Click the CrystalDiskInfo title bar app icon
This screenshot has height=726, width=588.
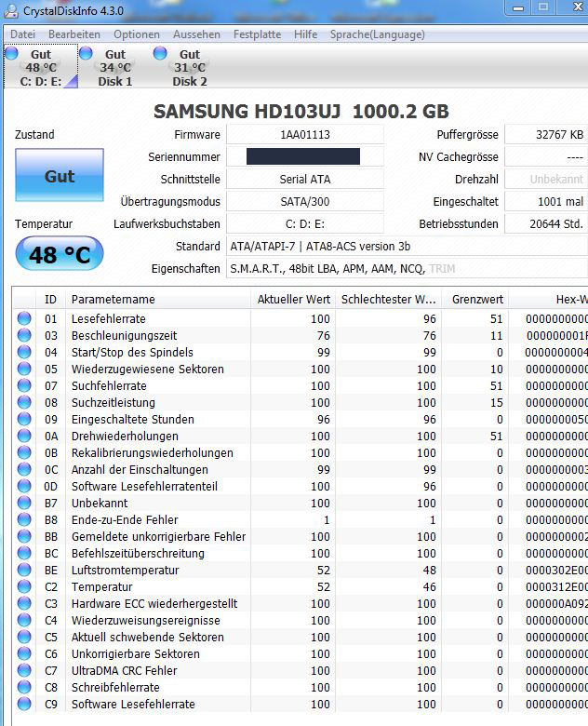pyautogui.click(x=11, y=11)
